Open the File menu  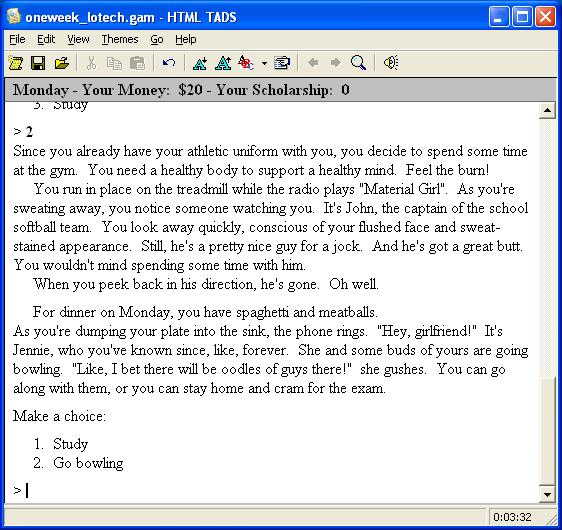pos(17,39)
